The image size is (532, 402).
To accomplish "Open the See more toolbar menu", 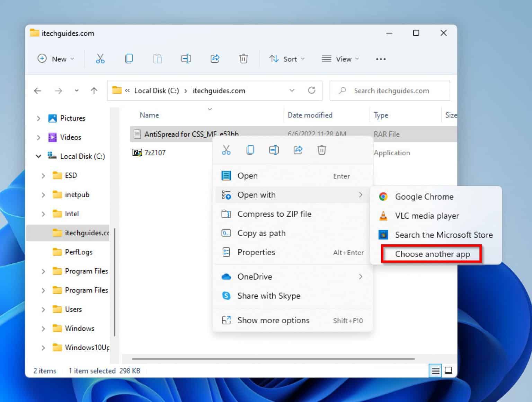I will pos(380,59).
